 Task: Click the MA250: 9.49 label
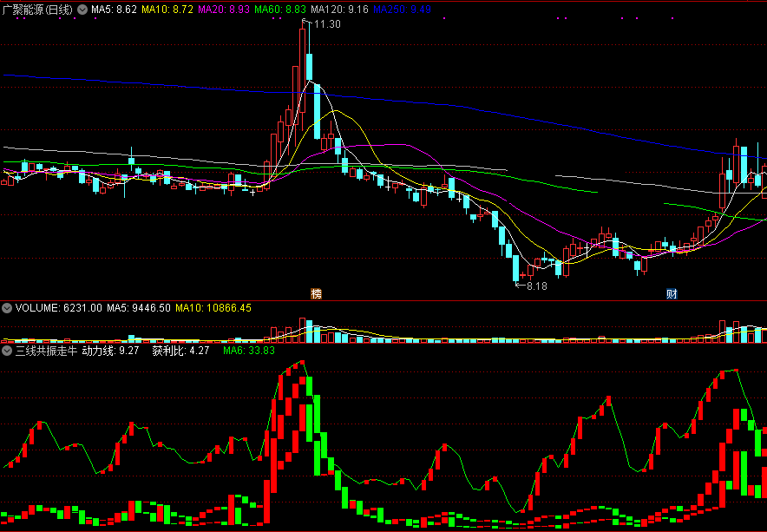pyautogui.click(x=402, y=10)
